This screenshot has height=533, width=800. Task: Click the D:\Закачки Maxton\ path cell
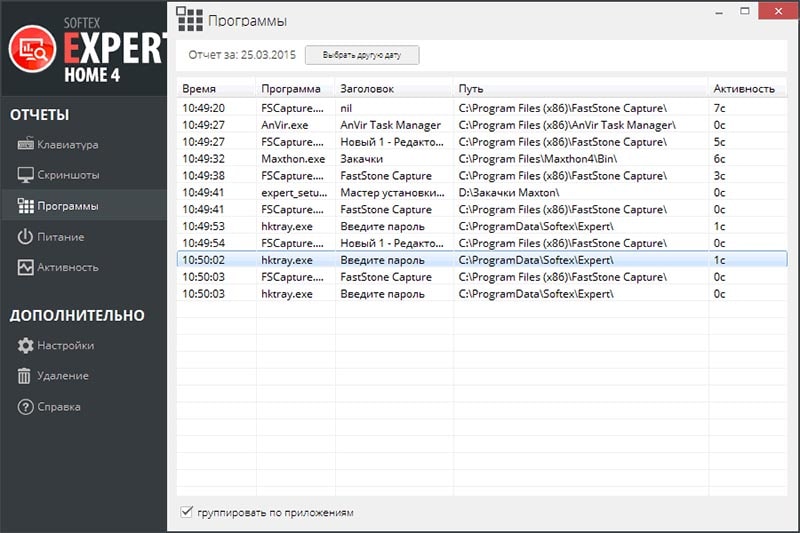pos(509,192)
